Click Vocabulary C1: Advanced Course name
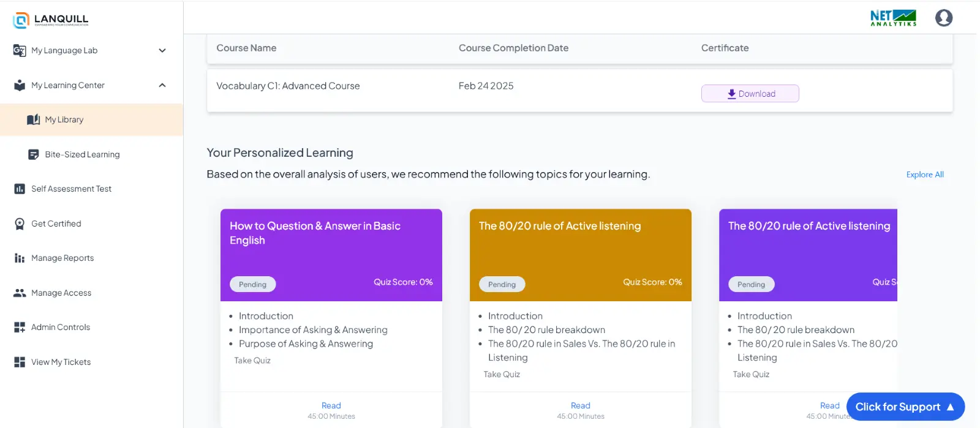The image size is (980, 428). (288, 86)
